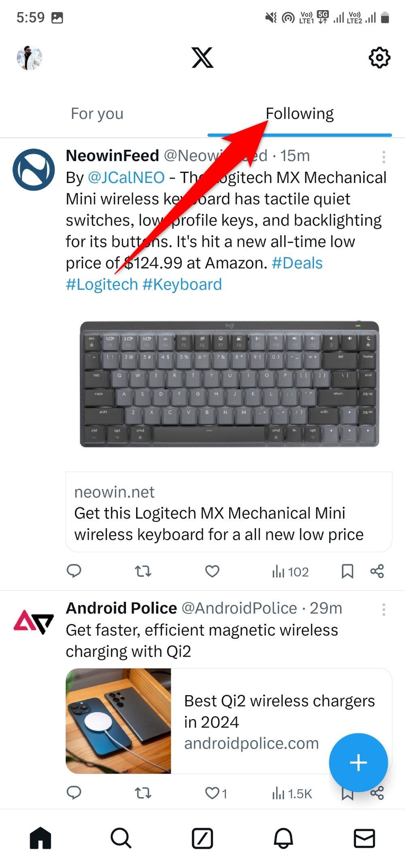Like NeowinFeed's keyboard post
This screenshot has height=868, width=405.
click(212, 571)
